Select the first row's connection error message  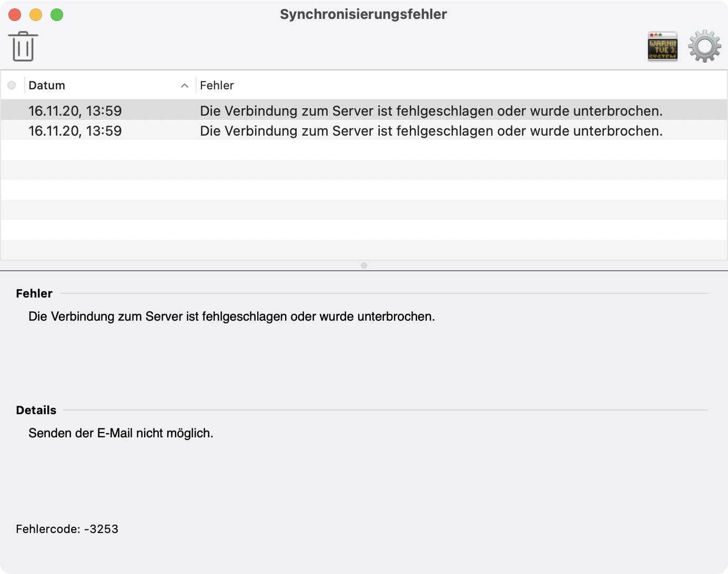coord(431,111)
